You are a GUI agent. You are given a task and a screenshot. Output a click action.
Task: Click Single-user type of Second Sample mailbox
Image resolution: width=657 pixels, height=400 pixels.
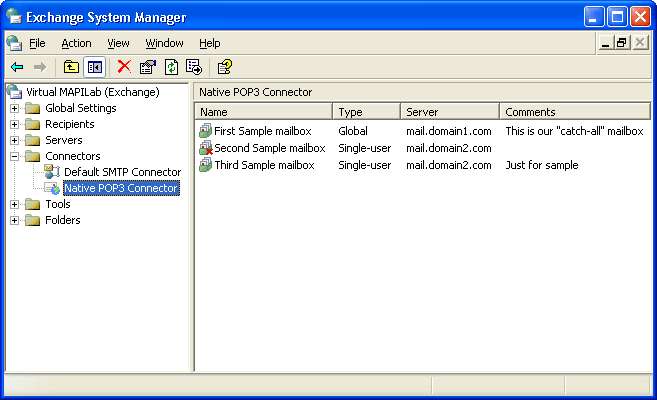pyautogui.click(x=365, y=148)
